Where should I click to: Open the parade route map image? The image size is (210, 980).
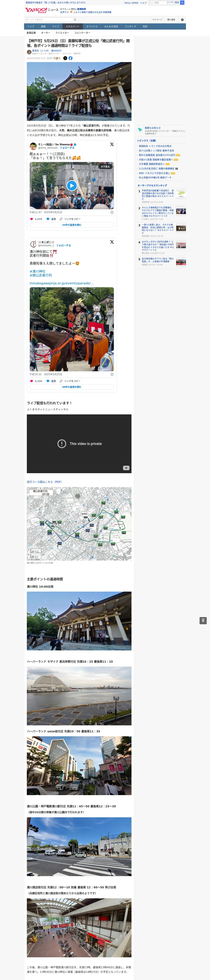click(79, 523)
